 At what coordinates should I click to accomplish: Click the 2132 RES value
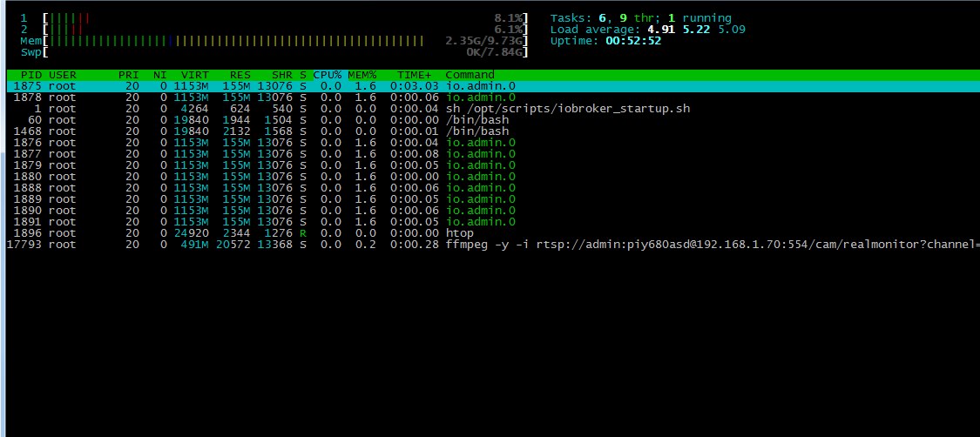click(237, 131)
